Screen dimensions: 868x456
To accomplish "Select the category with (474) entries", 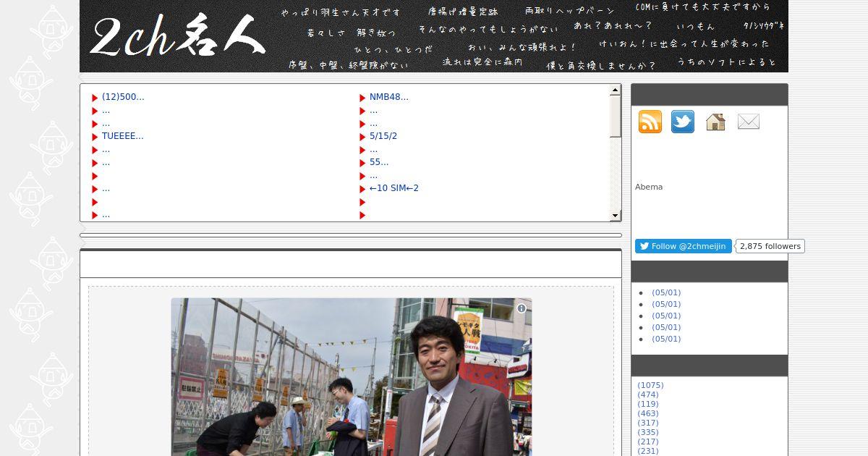I will tap(648, 395).
